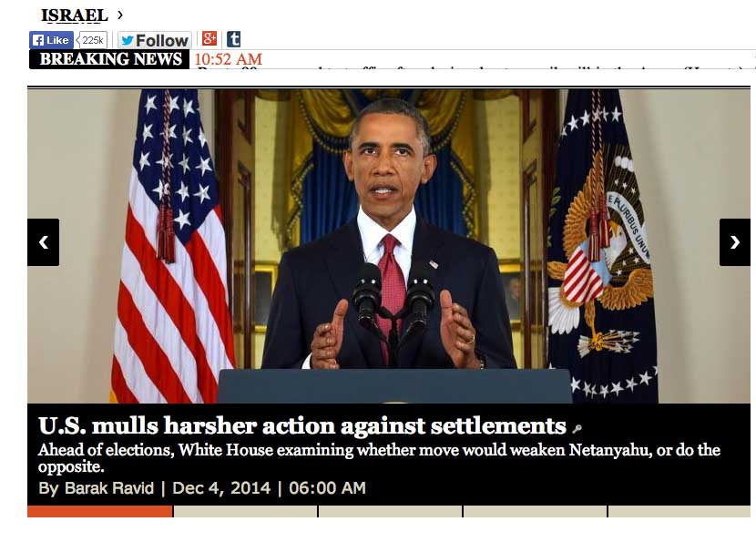Screen dimensions: 756x542
Task: Select the first orange slide indicator
Action: (100, 511)
